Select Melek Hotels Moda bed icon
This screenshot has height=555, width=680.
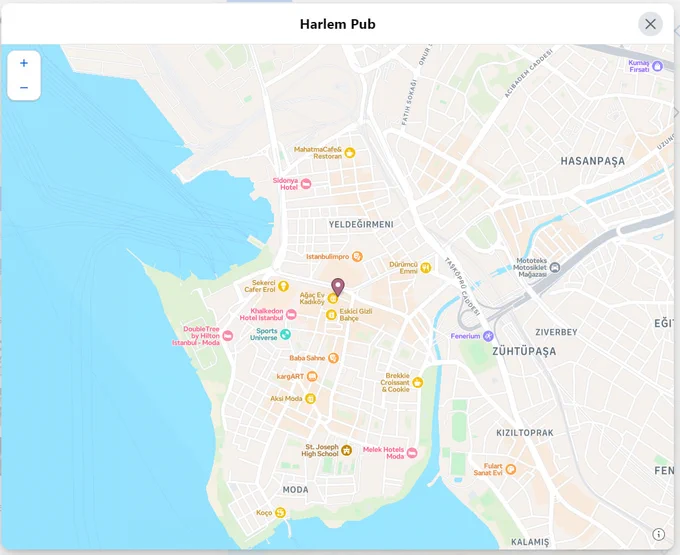(x=412, y=453)
